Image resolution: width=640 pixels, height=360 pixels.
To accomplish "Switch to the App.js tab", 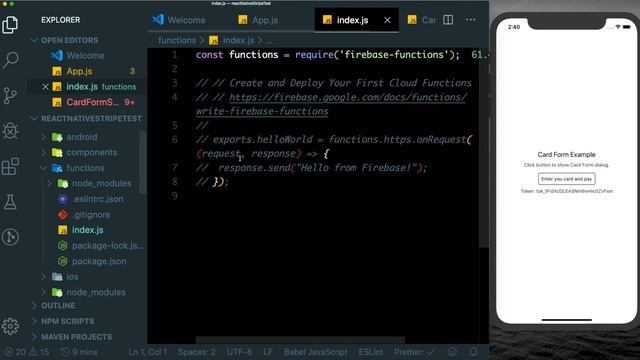I will (258, 20).
